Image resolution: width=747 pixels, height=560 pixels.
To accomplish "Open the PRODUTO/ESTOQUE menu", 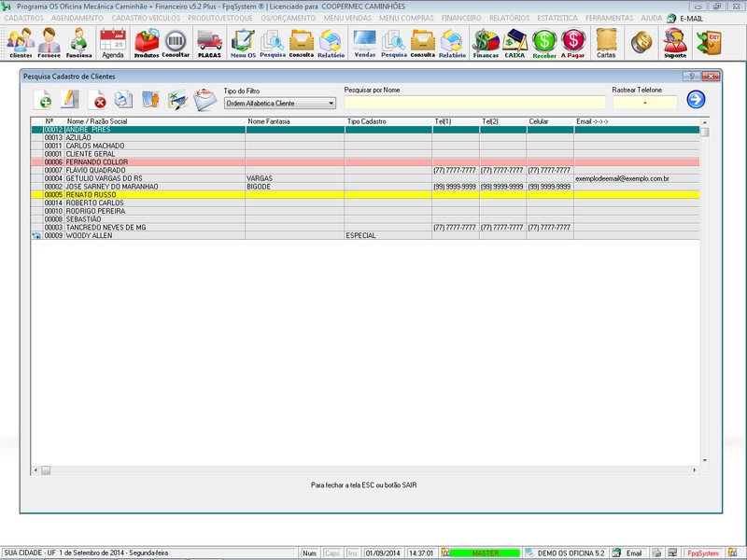I will pos(220,18).
